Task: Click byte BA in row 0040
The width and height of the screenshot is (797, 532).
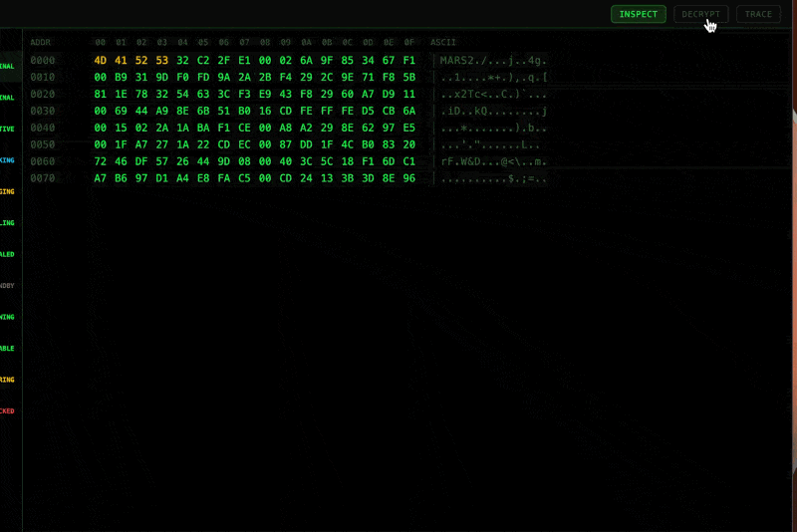Action: [x=203, y=128]
